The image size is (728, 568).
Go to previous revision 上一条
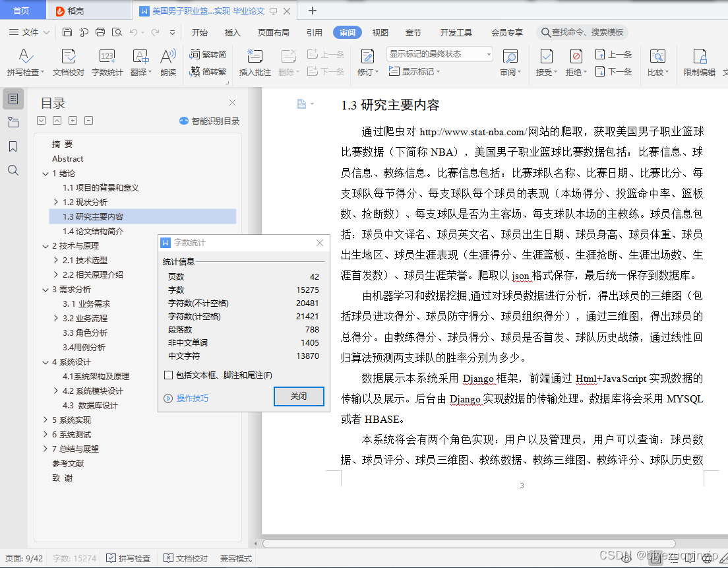[x=613, y=54]
